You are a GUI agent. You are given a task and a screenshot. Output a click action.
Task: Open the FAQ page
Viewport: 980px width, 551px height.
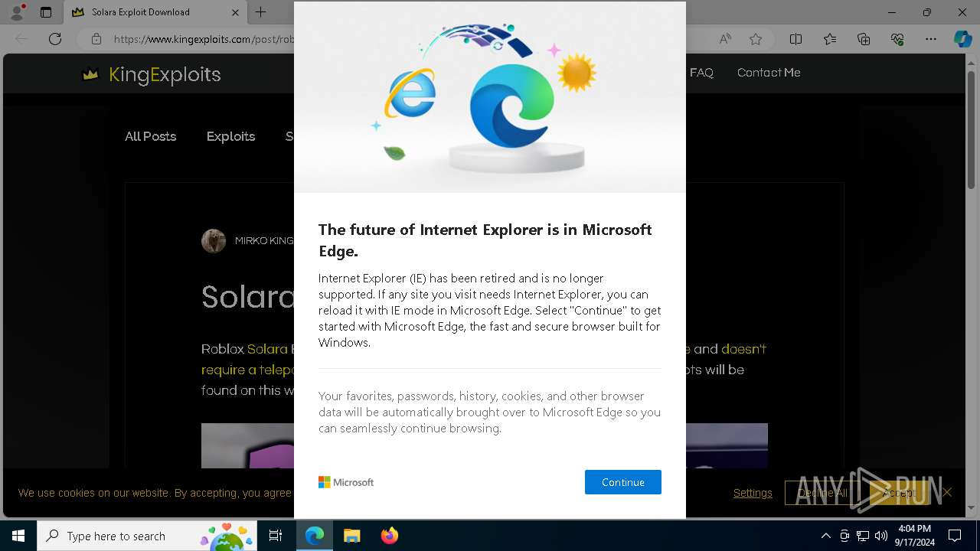tap(701, 73)
